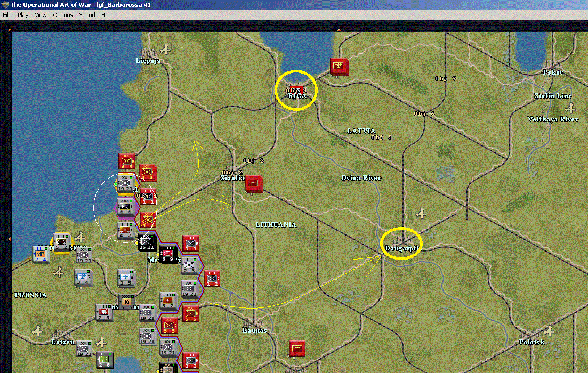The height and width of the screenshot is (373, 588).
Task: Click the Liepaja city label
Action: (148, 61)
